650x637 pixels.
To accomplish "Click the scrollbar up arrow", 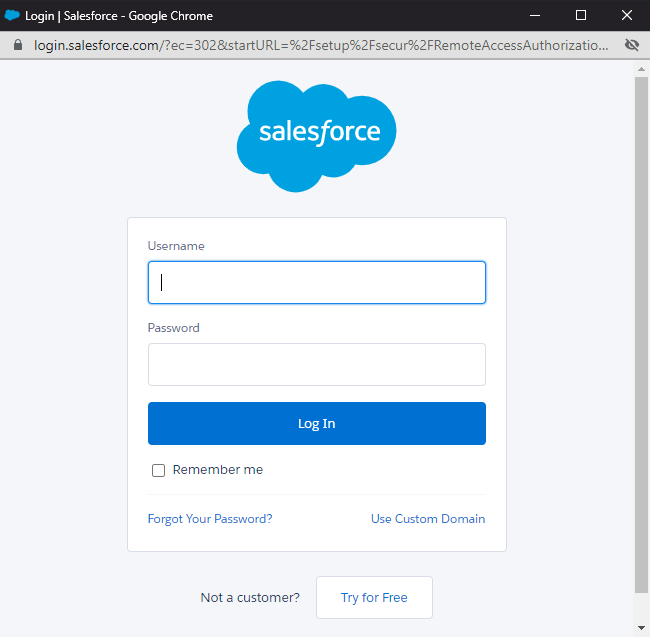I will tap(641, 68).
